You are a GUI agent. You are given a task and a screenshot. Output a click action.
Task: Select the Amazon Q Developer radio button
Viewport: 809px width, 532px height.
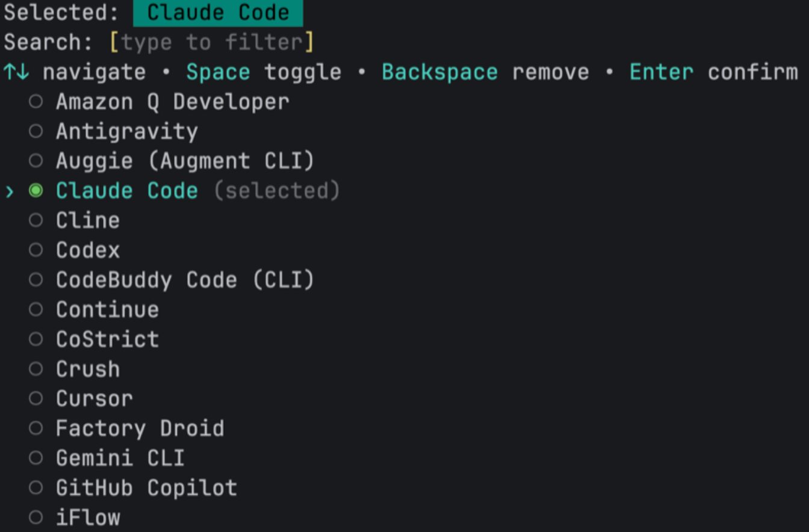pyautogui.click(x=36, y=102)
